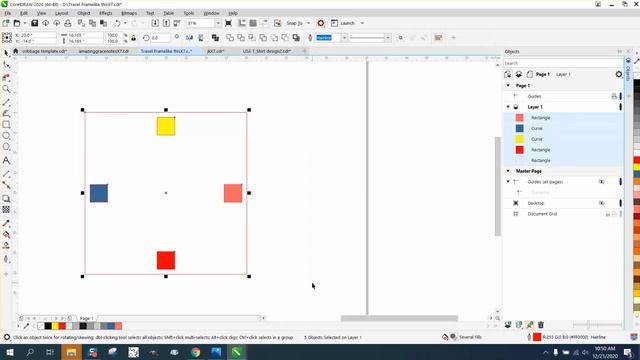Select the Ellipse tool in toolbox

coord(6,136)
